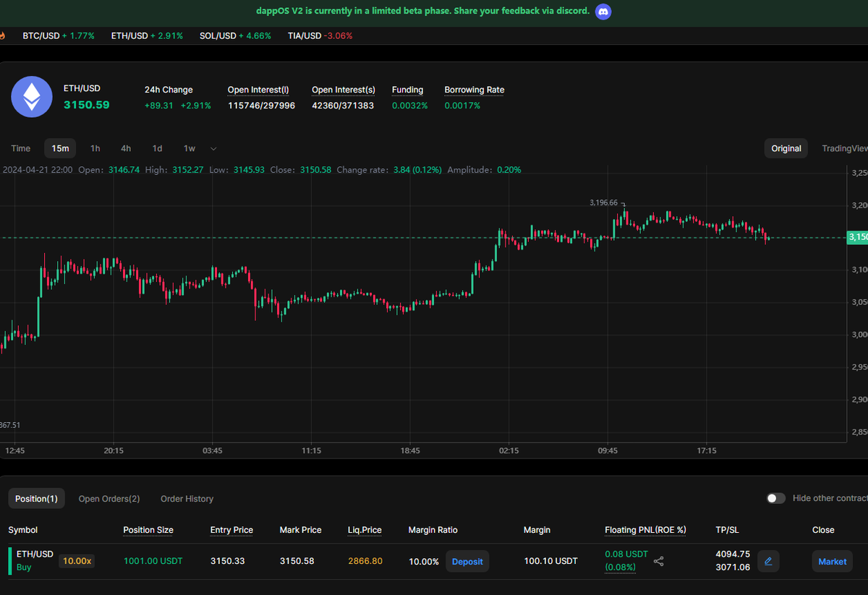The image size is (868, 595).
Task: Click the share icon beside Floating PNL
Action: 659,561
